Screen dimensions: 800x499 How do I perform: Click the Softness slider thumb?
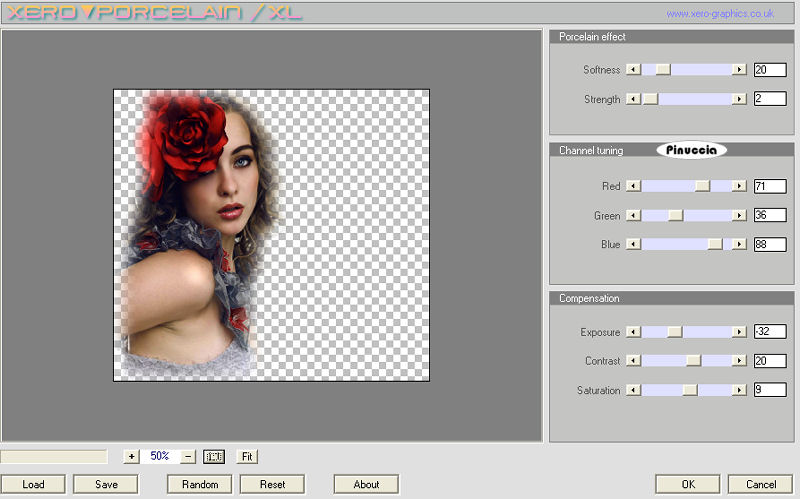coord(663,69)
